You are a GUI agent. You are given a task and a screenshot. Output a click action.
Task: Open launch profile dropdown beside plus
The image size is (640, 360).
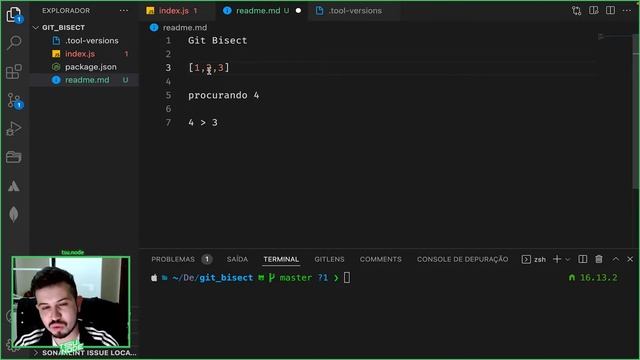567,260
